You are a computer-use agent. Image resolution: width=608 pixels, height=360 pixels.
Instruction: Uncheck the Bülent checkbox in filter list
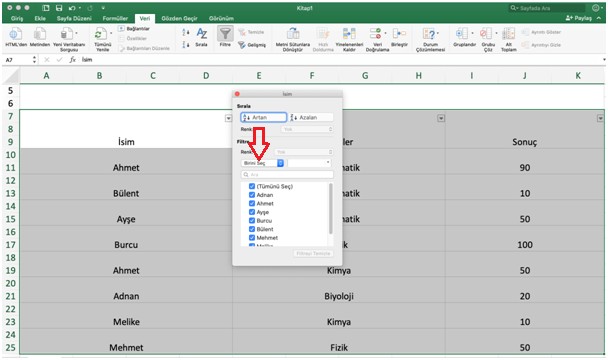pyautogui.click(x=252, y=229)
